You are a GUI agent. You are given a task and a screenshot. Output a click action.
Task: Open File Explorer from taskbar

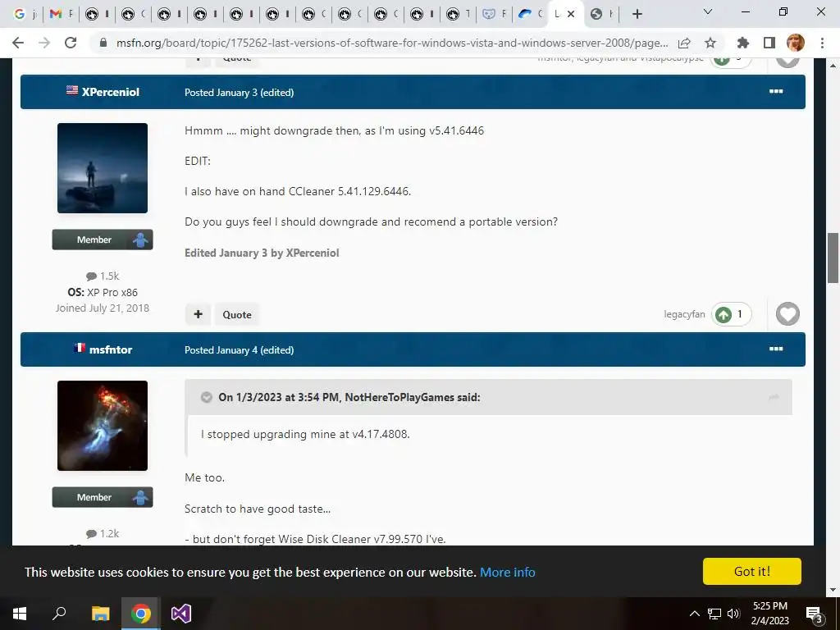tap(100, 614)
